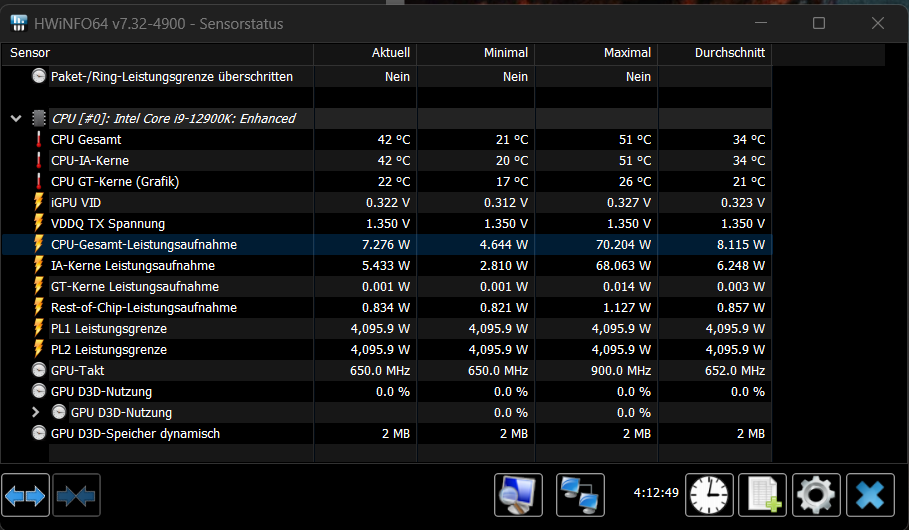Open the monitor magnifier summary button
The height and width of the screenshot is (530, 909).
tap(518, 495)
